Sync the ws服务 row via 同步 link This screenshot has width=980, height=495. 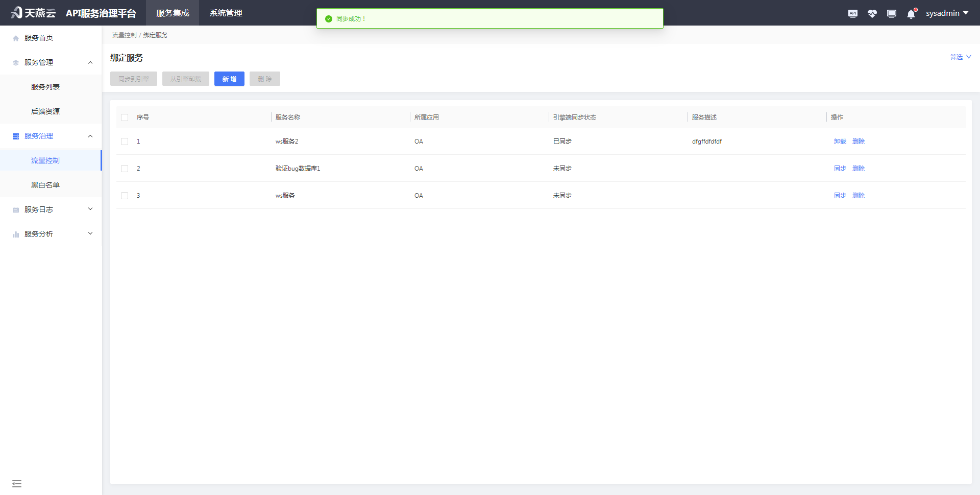(840, 195)
